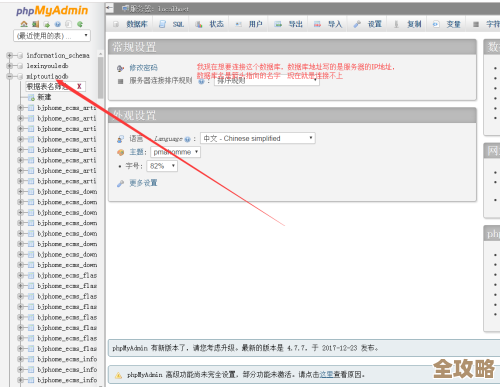Expand information_schema database node
Image resolution: width=500 pixels, height=387 pixels.
pyautogui.click(x=9, y=55)
